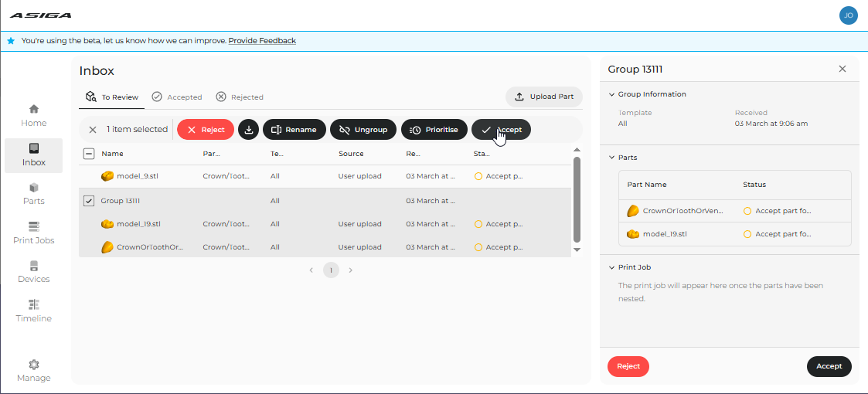The image size is (868, 394).
Task: Click status circle for model_9.stl row
Action: tap(479, 176)
